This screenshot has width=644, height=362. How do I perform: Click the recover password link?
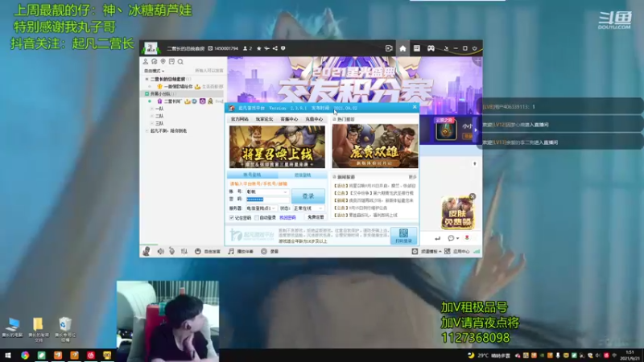pos(287,218)
